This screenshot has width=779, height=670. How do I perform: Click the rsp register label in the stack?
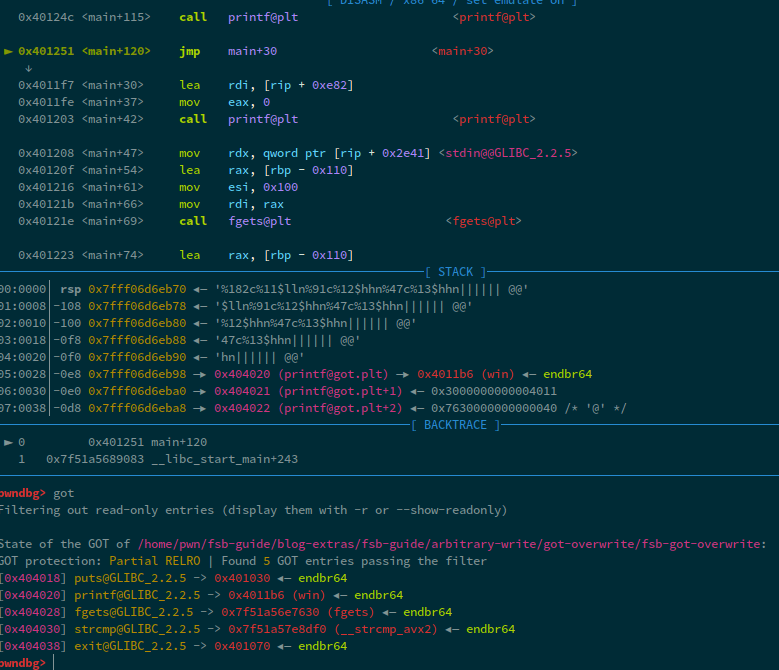pos(71,289)
